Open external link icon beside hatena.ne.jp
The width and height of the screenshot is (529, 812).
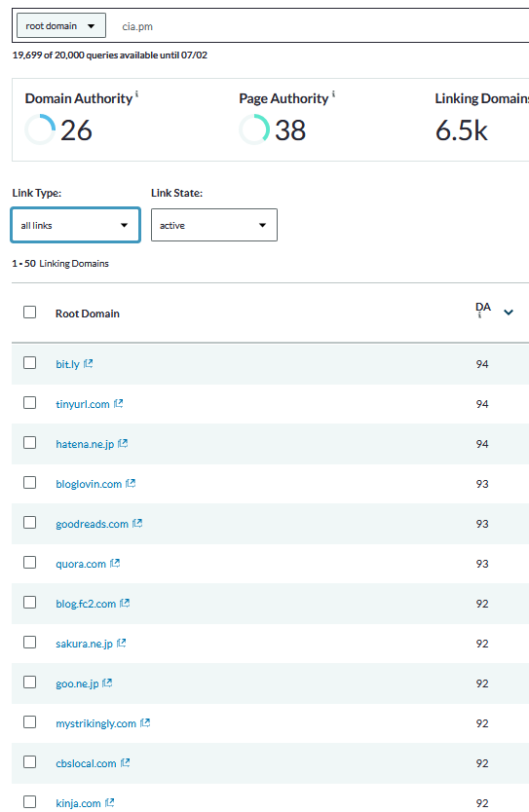point(123,443)
